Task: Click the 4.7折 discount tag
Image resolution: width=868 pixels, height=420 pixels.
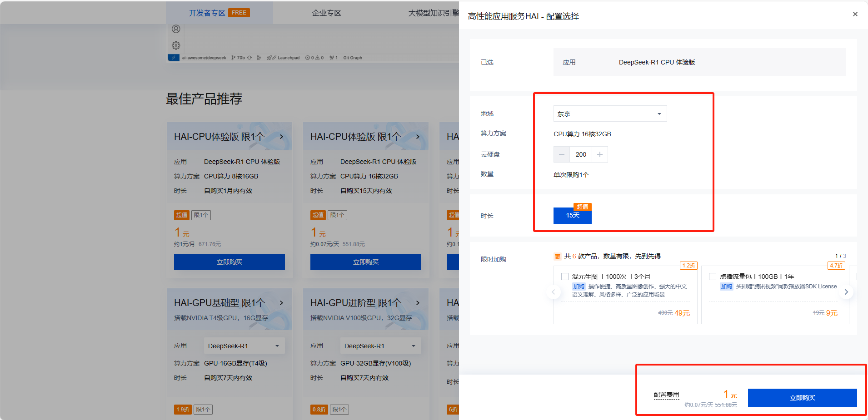Action: click(836, 266)
